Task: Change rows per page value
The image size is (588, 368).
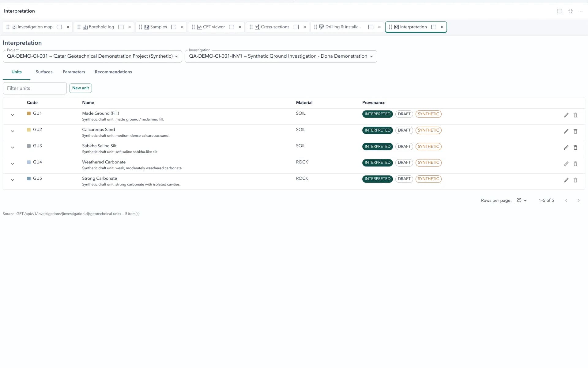Action: [522, 200]
